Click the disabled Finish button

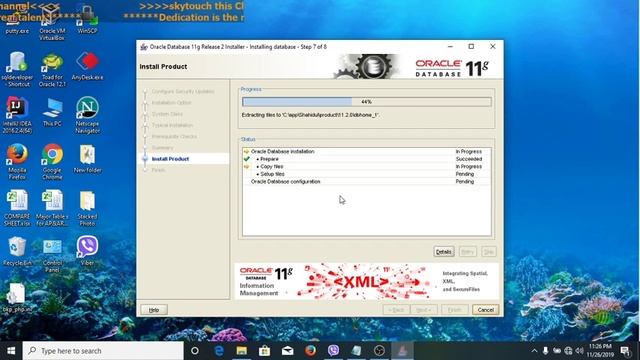click(455, 310)
